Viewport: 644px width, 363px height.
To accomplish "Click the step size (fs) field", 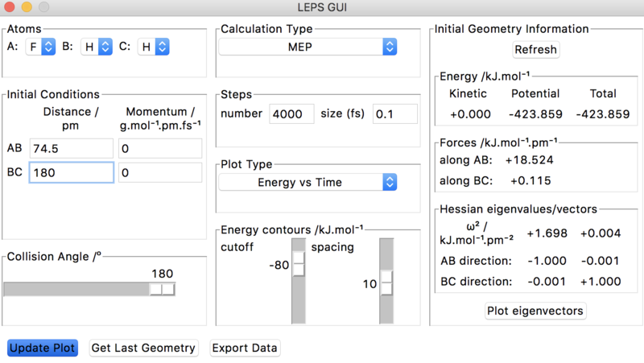I will (395, 114).
